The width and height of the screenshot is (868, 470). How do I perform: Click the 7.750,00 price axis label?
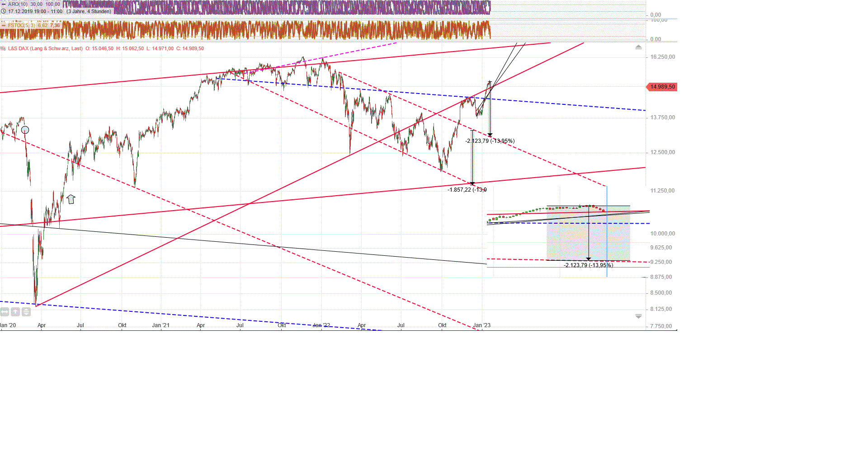point(661,326)
